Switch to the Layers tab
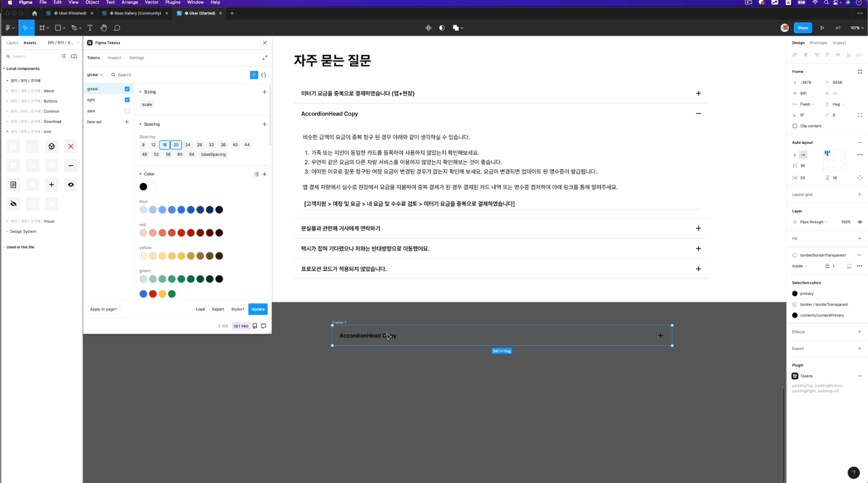868x483 pixels. tap(12, 43)
